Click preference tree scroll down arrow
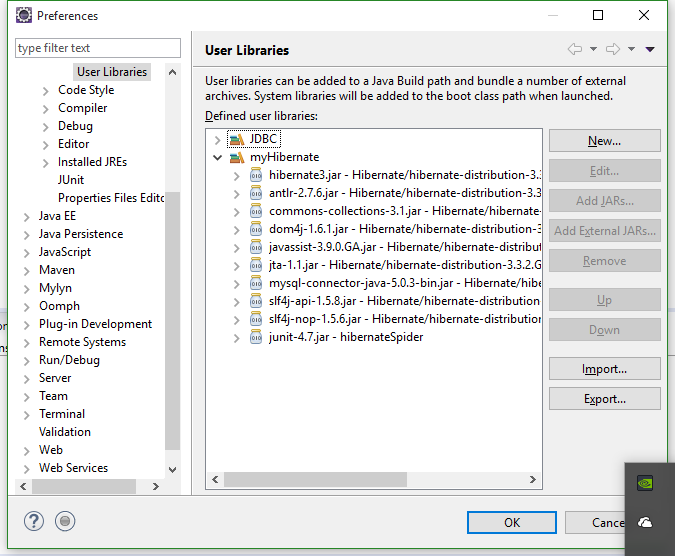This screenshot has width=675, height=556. (173, 470)
